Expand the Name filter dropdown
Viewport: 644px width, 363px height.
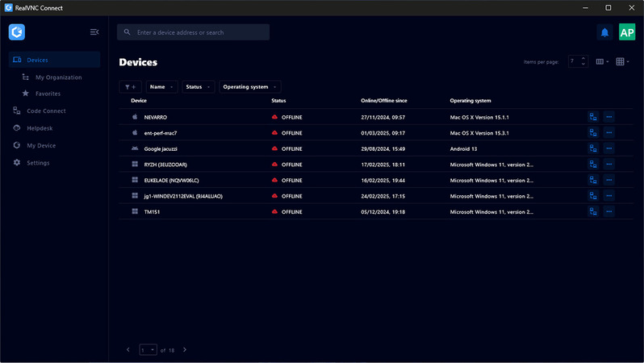click(163, 86)
